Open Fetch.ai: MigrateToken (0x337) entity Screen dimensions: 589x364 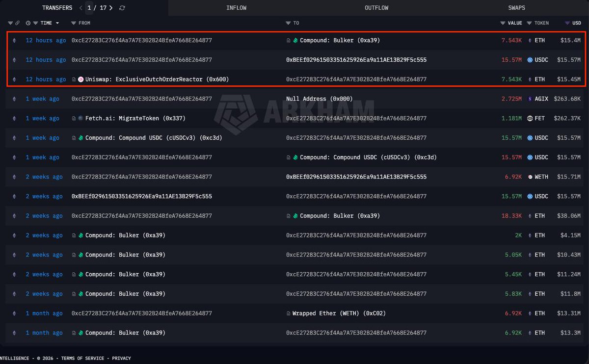[135, 118]
